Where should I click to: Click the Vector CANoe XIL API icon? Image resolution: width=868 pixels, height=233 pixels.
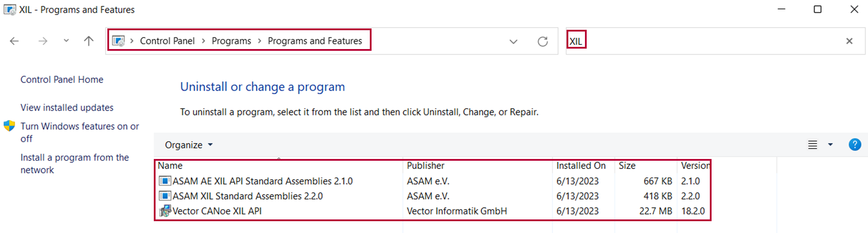tap(165, 211)
